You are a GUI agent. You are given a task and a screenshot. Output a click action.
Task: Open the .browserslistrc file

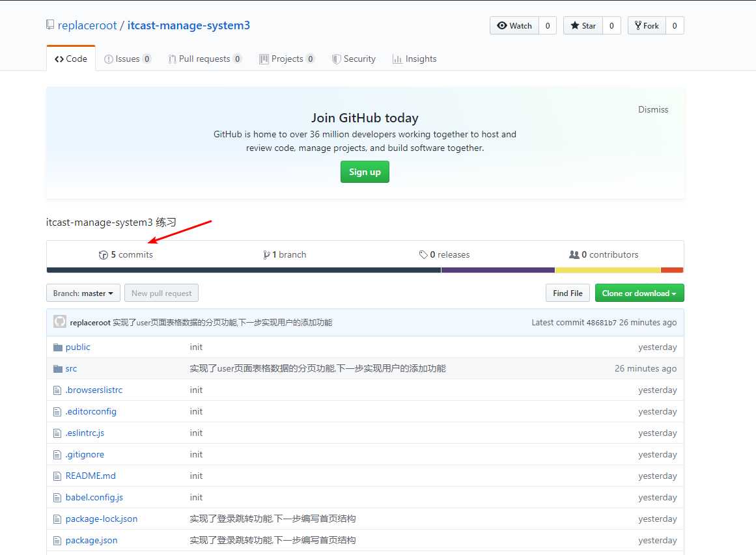pyautogui.click(x=94, y=390)
